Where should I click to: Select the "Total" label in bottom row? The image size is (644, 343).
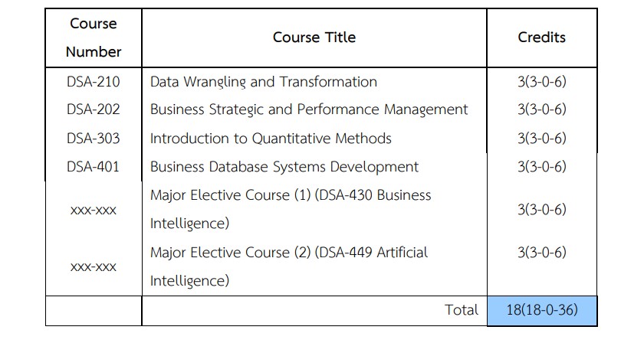point(462,310)
